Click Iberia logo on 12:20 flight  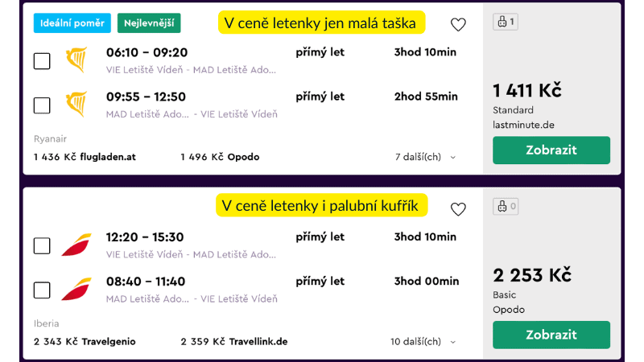76,245
